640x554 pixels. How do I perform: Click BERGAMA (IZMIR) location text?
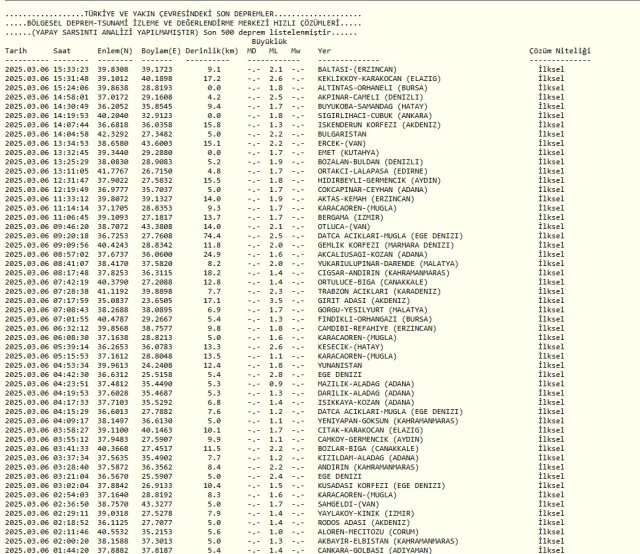[x=350, y=218]
